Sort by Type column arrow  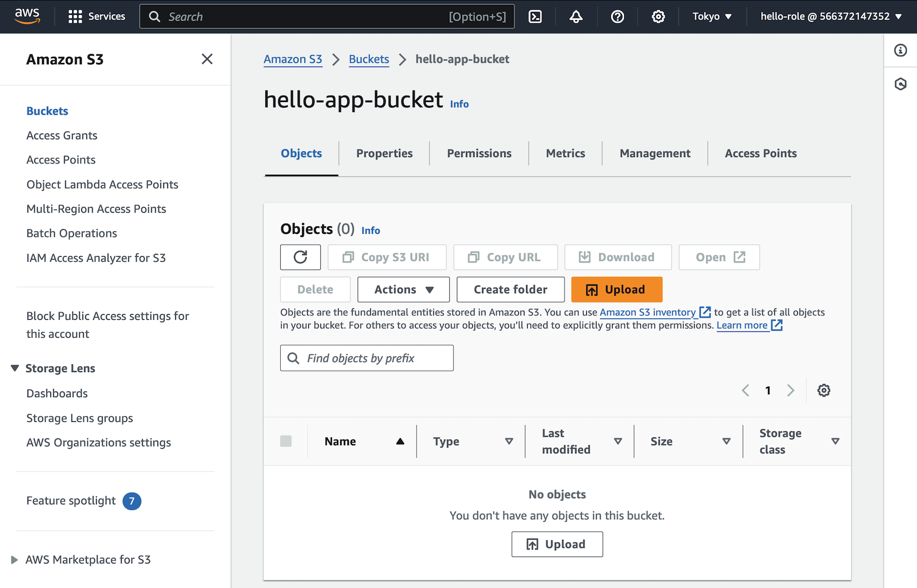tap(509, 441)
